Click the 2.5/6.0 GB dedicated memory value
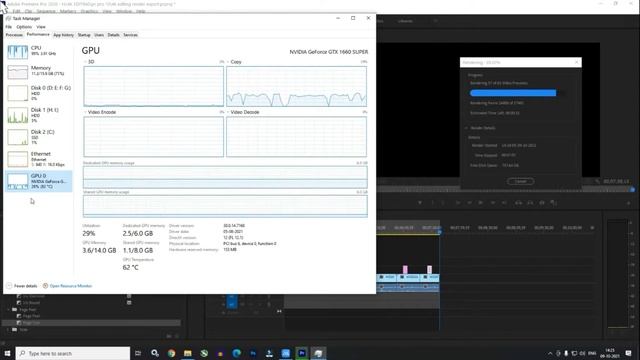This screenshot has width=640, height=360. (138, 233)
